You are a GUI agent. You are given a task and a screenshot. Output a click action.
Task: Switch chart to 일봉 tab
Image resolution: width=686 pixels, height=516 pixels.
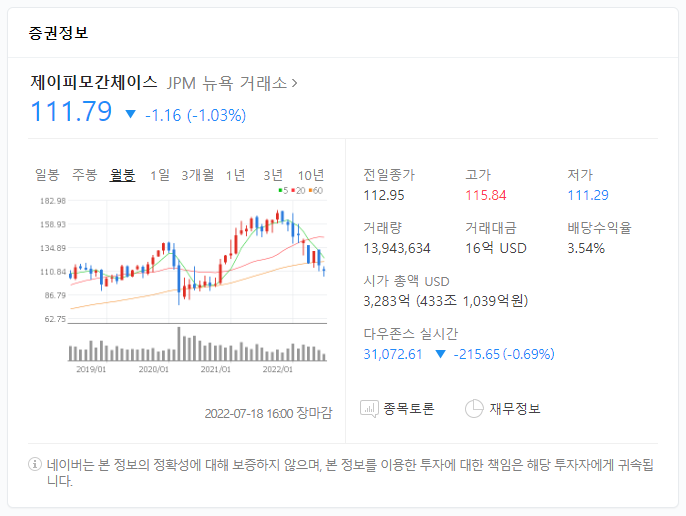pyautogui.click(x=47, y=175)
